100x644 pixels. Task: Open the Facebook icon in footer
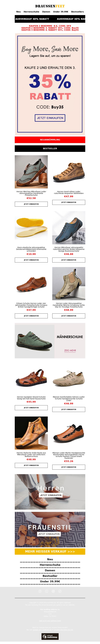(40, 591)
